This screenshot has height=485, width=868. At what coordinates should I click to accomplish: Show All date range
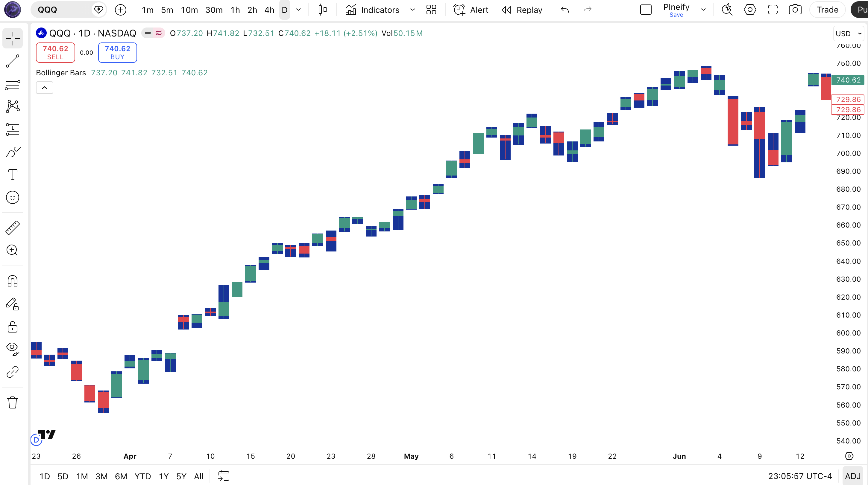click(x=198, y=476)
